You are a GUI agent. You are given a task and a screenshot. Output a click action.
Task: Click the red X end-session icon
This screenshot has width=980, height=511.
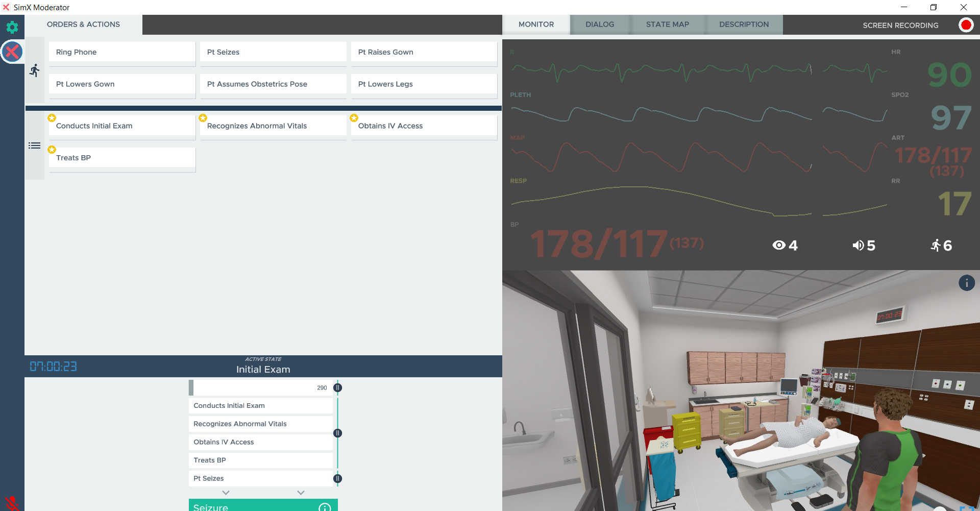pyautogui.click(x=12, y=52)
